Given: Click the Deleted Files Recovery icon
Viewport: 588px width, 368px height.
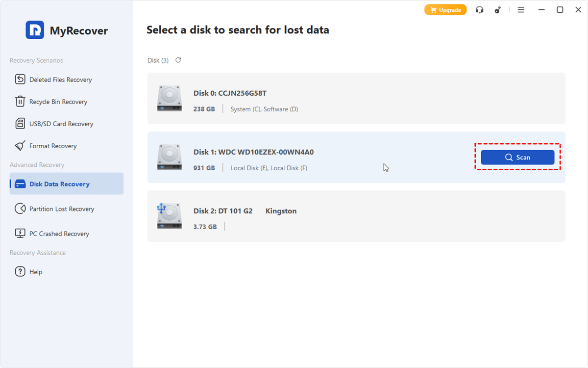Looking at the screenshot, I should [x=20, y=79].
